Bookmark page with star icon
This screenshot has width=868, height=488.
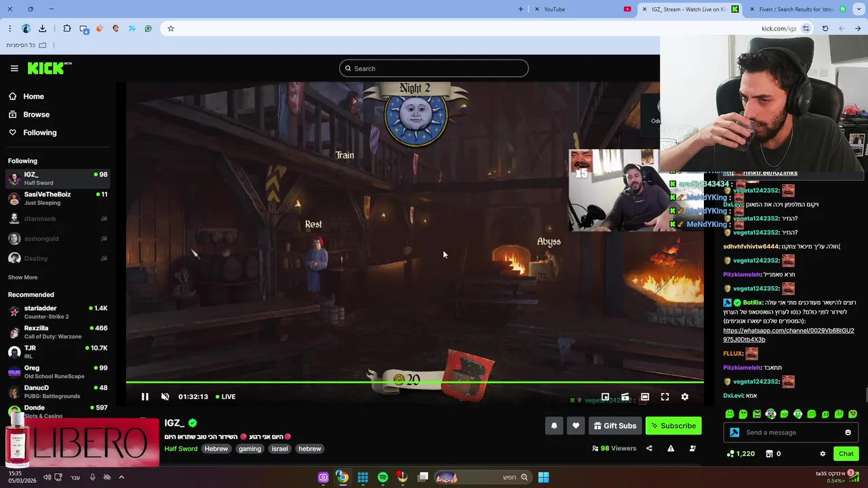pyautogui.click(x=171, y=28)
